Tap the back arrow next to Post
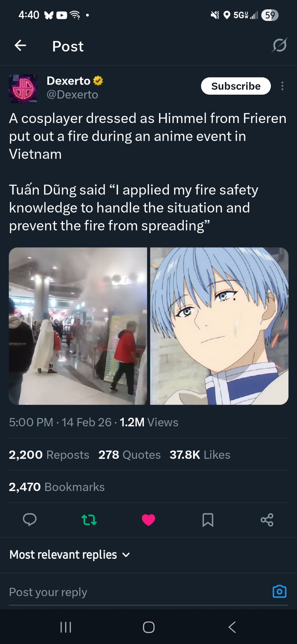This screenshot has height=644, width=297. [20, 45]
